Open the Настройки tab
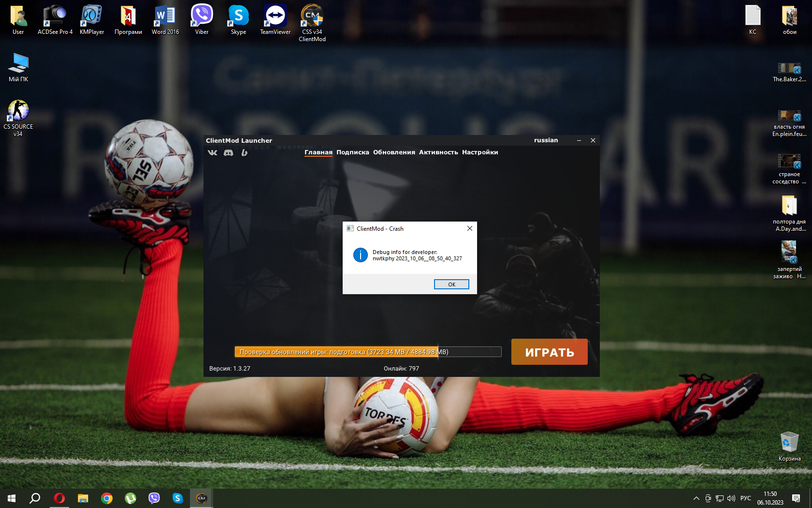Viewport: 812px width, 508px height. pyautogui.click(x=480, y=152)
